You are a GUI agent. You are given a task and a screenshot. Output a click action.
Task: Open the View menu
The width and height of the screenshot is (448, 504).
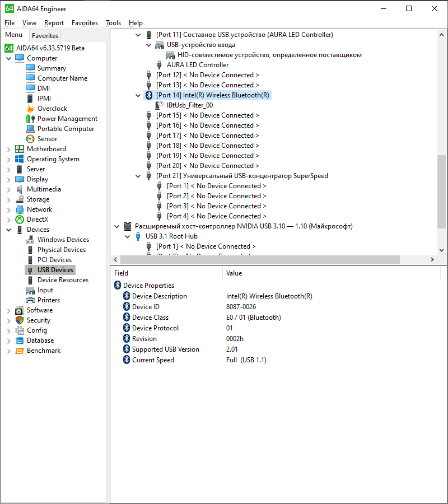click(29, 23)
